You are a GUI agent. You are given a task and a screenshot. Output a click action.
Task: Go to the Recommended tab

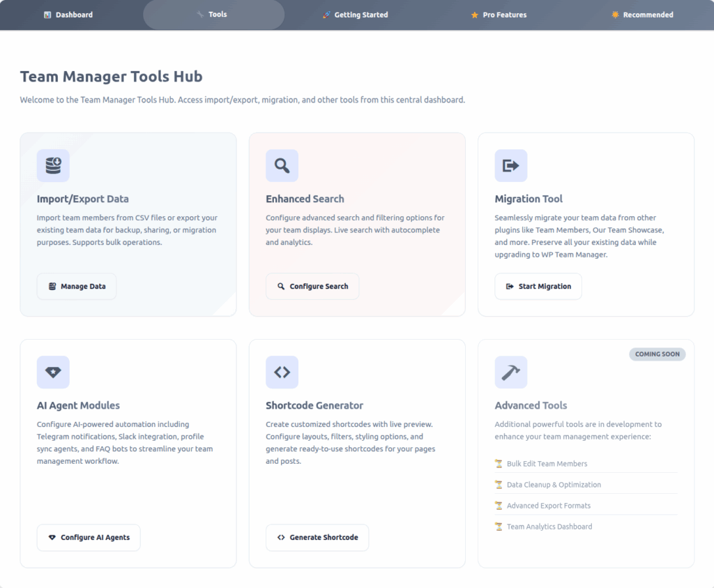(x=642, y=15)
